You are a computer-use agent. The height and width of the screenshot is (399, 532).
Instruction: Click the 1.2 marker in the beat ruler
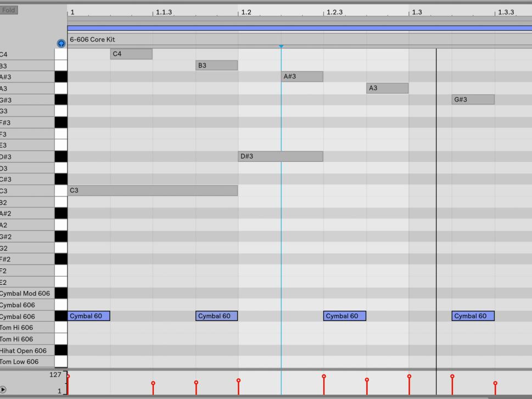pyautogui.click(x=247, y=12)
